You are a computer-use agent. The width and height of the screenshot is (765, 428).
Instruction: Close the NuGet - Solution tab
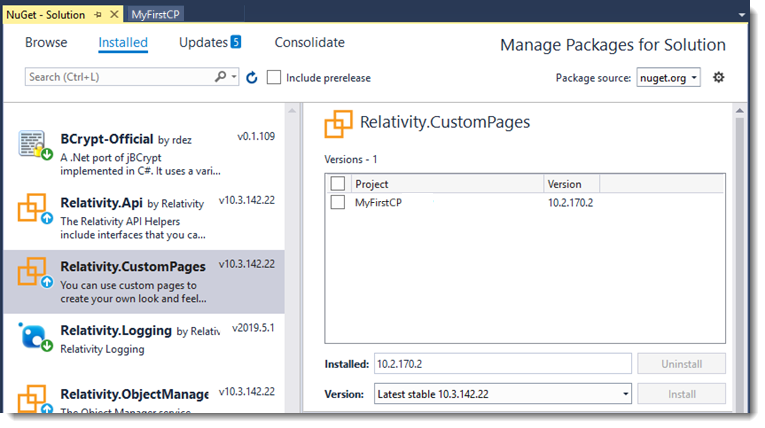click(x=114, y=15)
